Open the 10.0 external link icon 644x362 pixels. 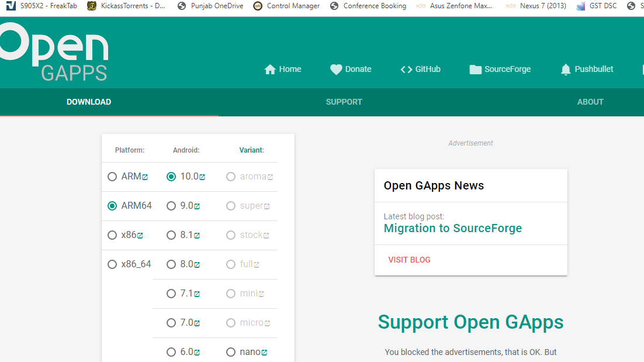(x=202, y=177)
